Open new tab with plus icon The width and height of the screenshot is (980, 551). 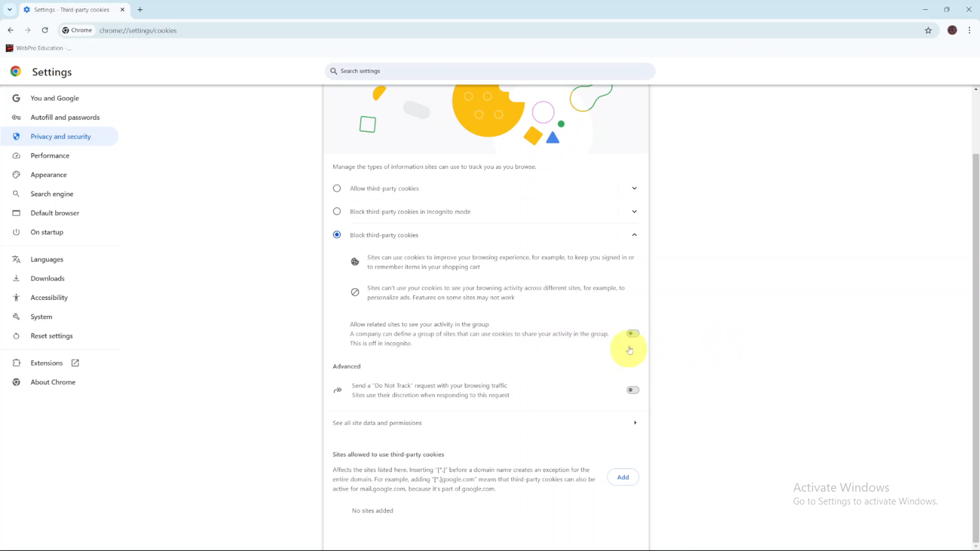click(140, 10)
